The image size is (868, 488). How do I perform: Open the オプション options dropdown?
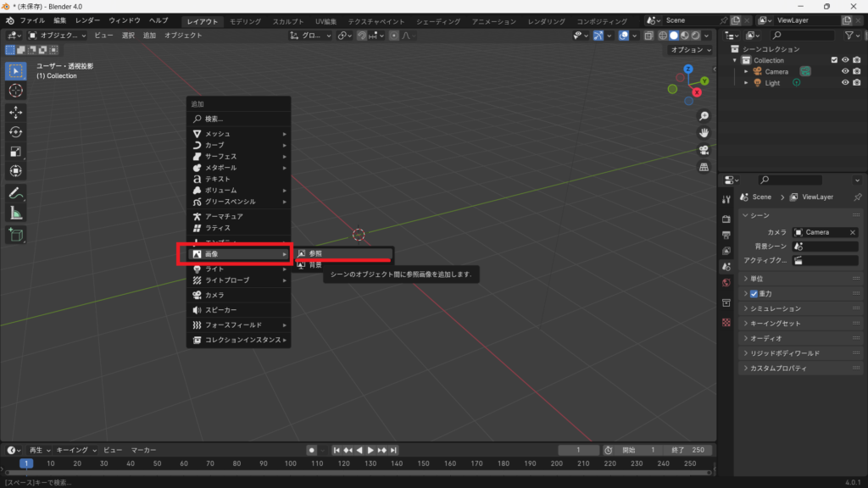tap(688, 50)
